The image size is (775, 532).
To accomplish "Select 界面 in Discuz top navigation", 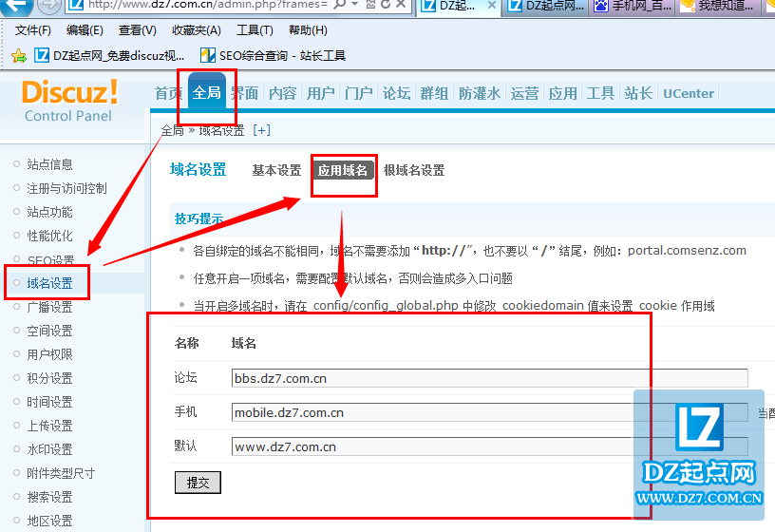I will 245,93.
